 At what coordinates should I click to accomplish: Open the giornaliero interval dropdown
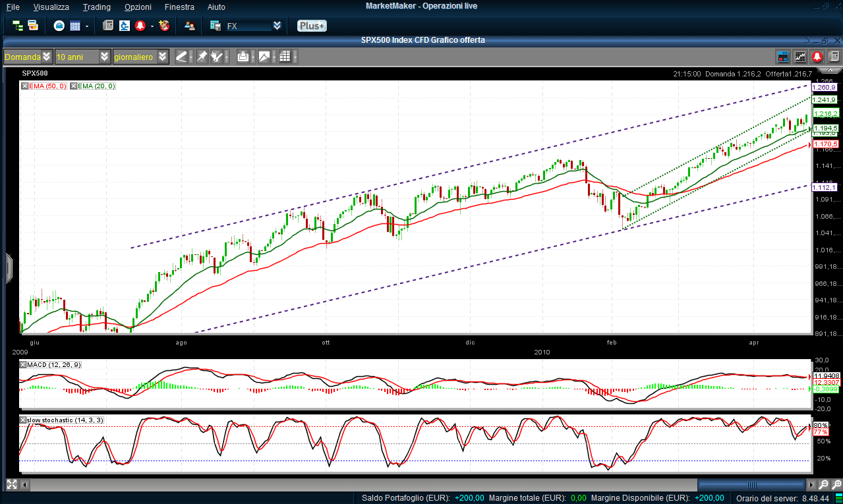162,57
